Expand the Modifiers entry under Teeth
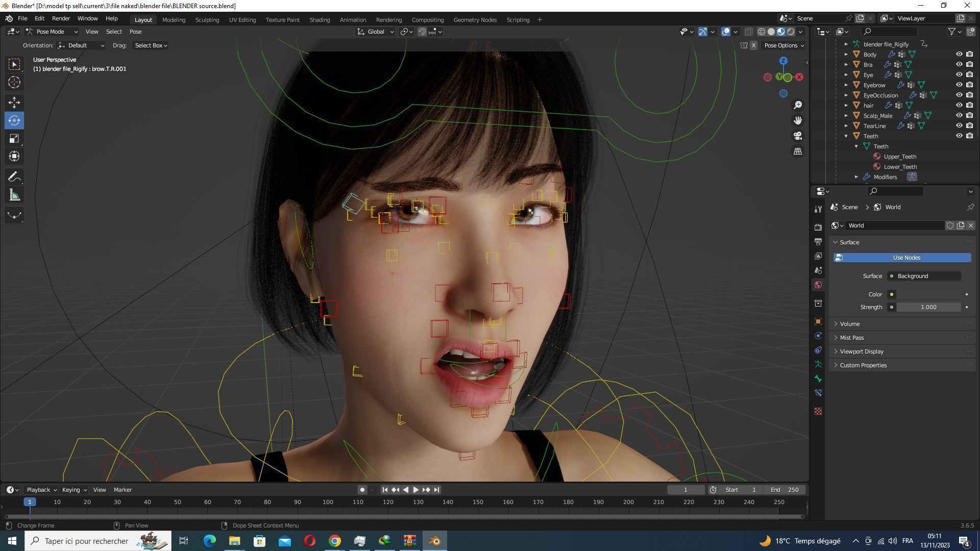Screen dimensions: 980x551 click(x=856, y=177)
